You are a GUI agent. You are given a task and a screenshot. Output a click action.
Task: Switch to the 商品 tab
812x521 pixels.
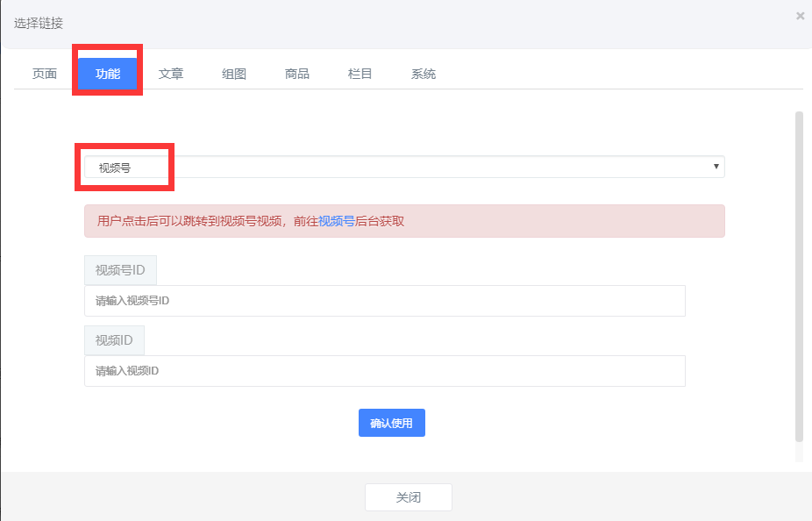click(x=297, y=74)
